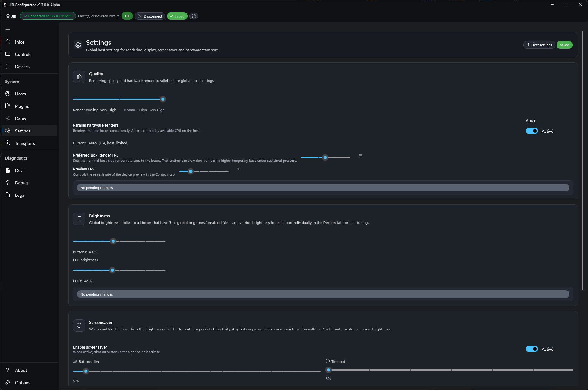Switch to the Plugins page
588x390 pixels.
pyautogui.click(x=29, y=106)
